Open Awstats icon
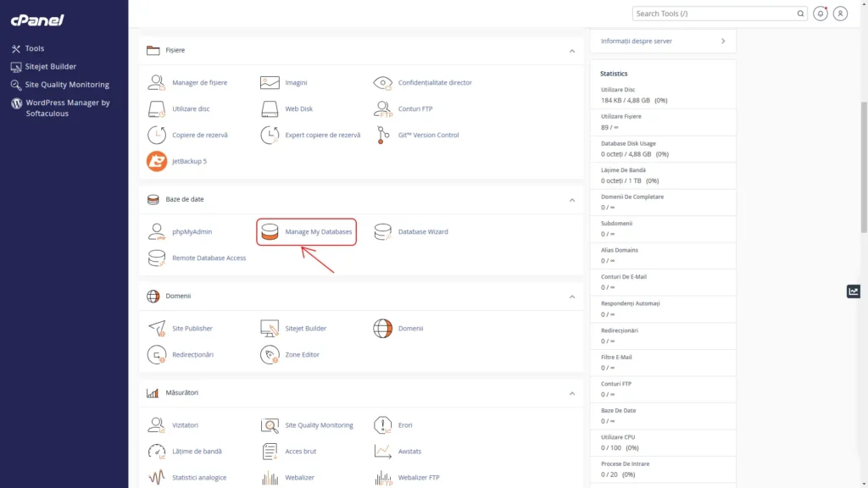The height and width of the screenshot is (488, 868). [382, 452]
